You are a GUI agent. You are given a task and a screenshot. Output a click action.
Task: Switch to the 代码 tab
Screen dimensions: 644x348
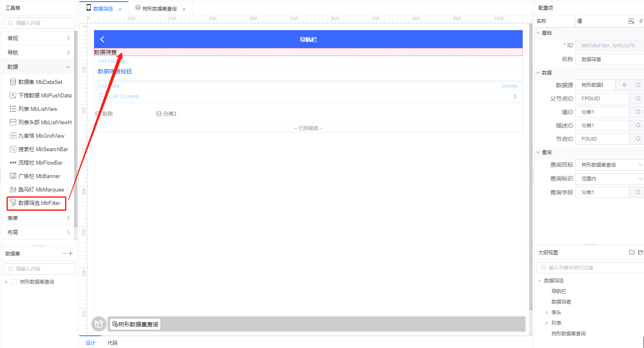tap(112, 343)
